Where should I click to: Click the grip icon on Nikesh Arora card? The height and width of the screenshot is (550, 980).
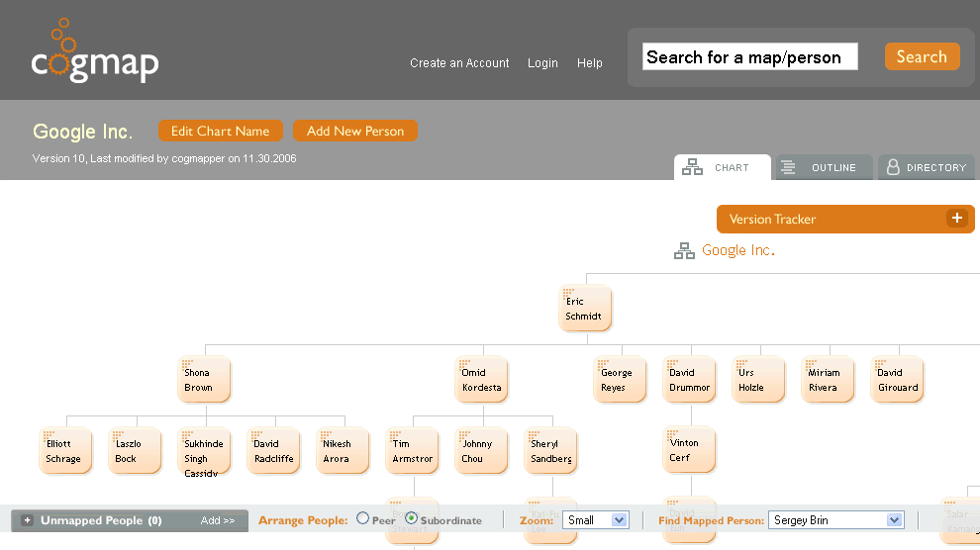click(327, 435)
